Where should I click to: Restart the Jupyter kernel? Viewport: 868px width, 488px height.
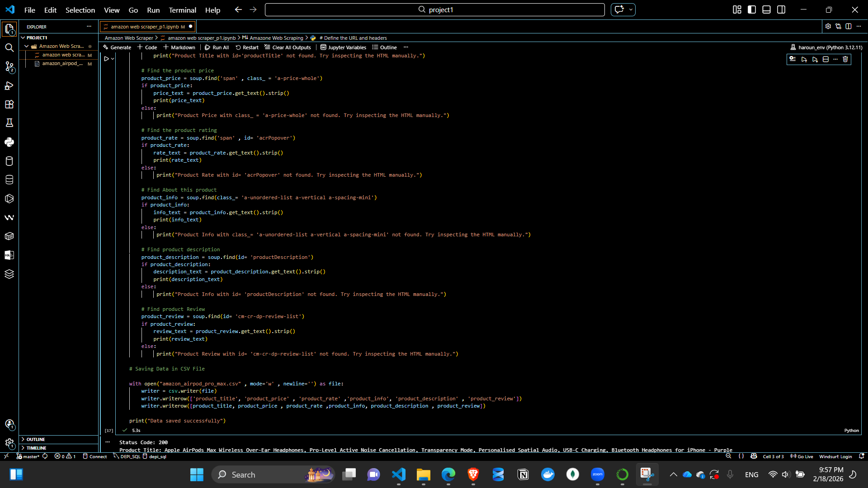point(246,47)
